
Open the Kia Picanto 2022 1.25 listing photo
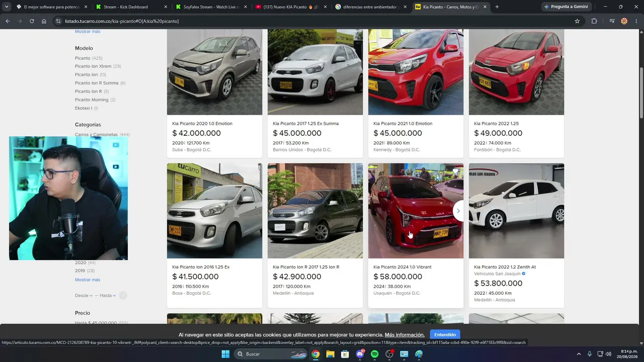point(516,72)
